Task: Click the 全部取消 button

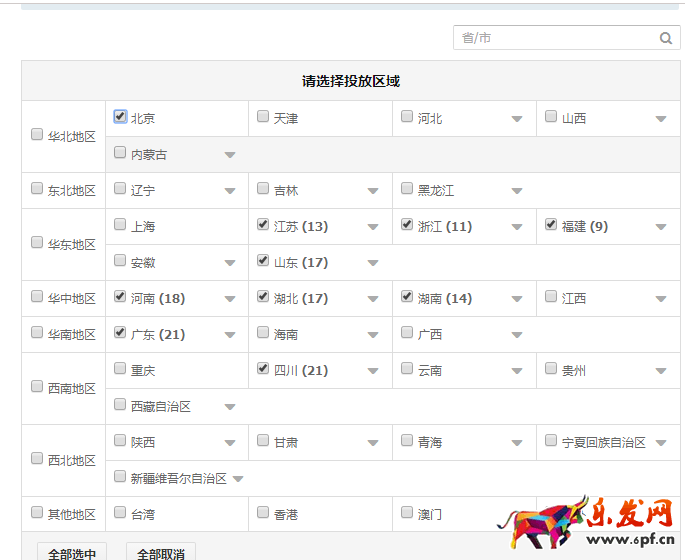Action: (x=161, y=553)
